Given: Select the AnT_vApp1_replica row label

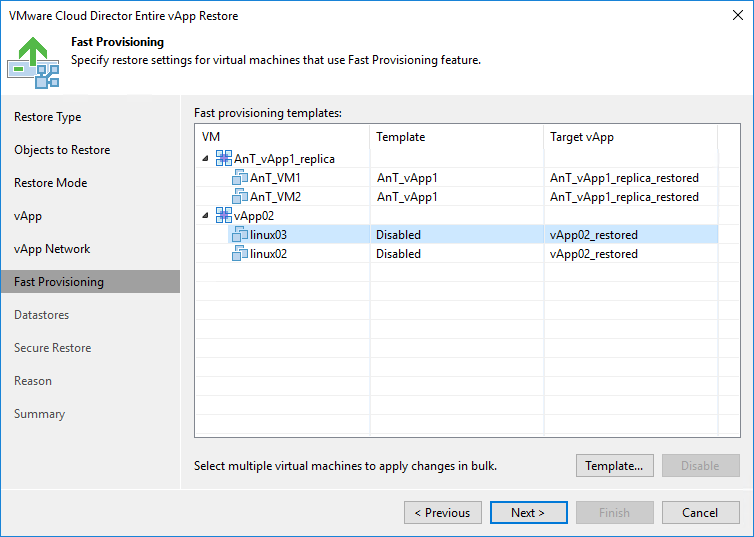Looking at the screenshot, I should point(284,159).
